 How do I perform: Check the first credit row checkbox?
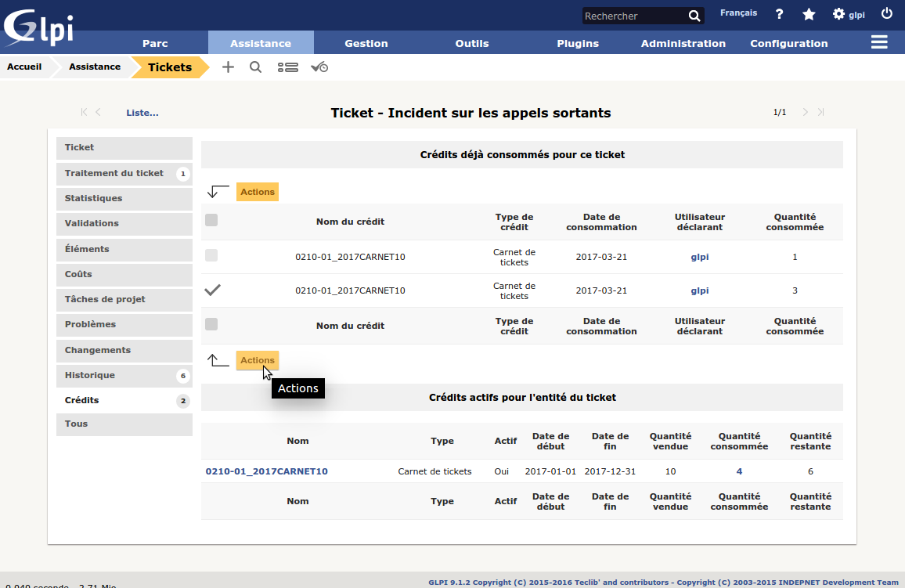point(211,255)
